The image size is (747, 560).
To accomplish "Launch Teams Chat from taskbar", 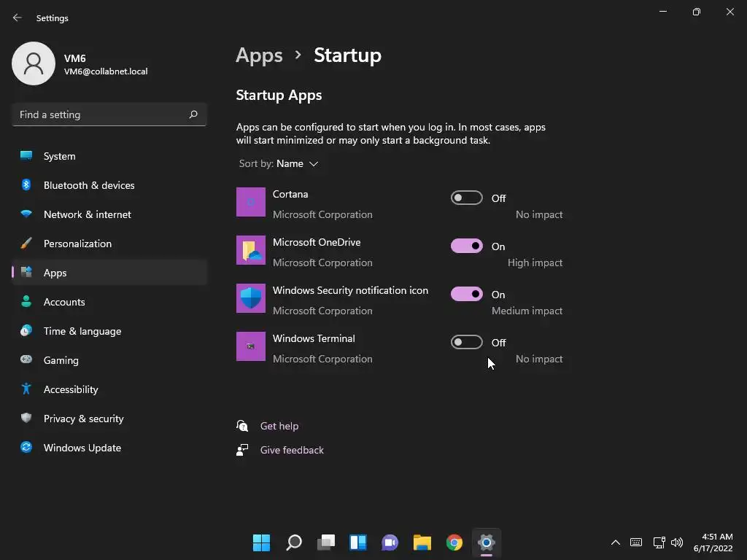I will point(390,542).
